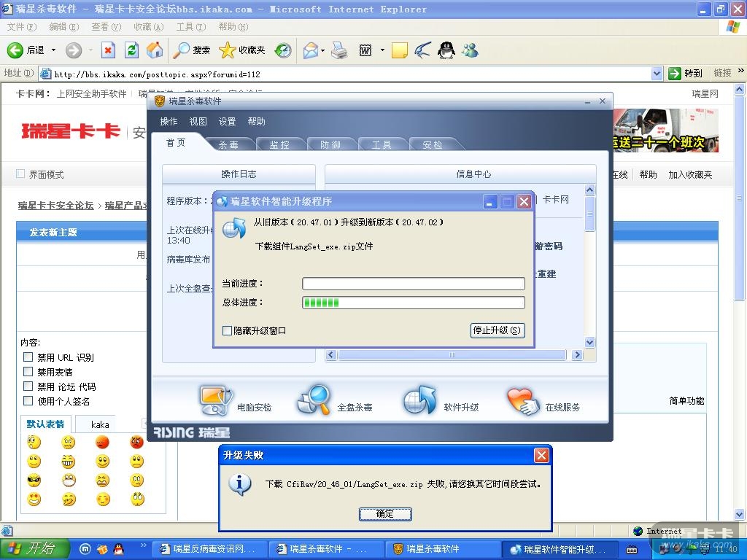Click the Mail envelope icon
Image resolution: width=747 pixels, height=560 pixels.
[311, 50]
